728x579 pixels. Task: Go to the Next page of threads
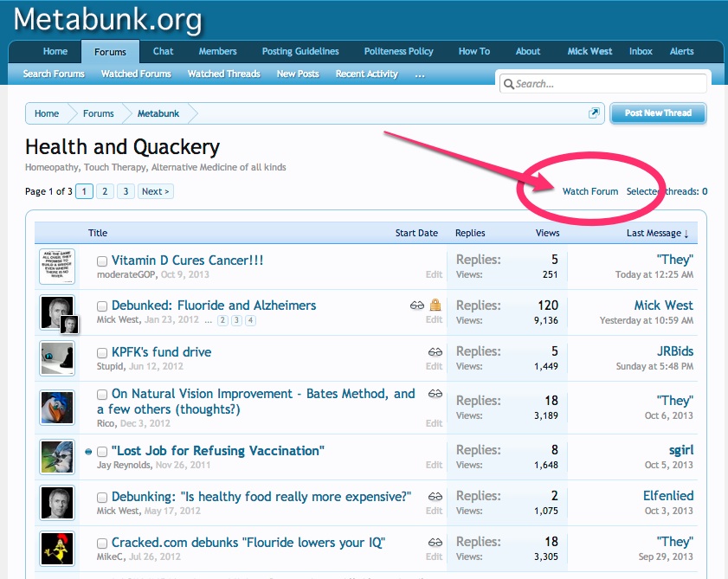click(156, 191)
